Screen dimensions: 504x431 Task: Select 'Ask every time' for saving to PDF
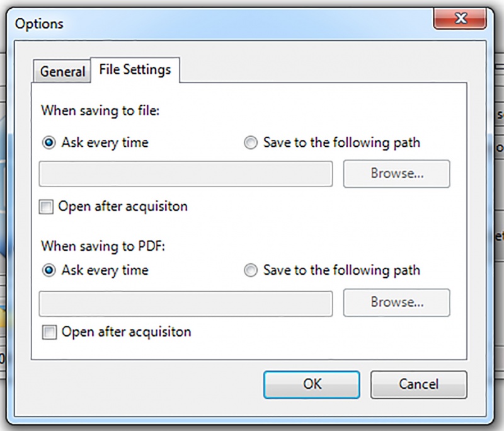[49, 271]
